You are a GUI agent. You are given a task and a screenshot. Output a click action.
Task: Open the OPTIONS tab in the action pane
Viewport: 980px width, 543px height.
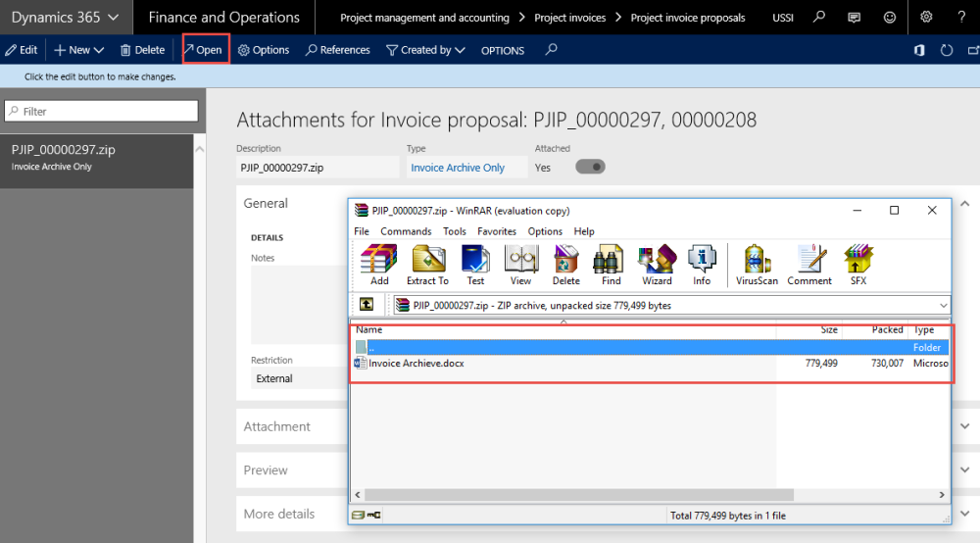[503, 51]
